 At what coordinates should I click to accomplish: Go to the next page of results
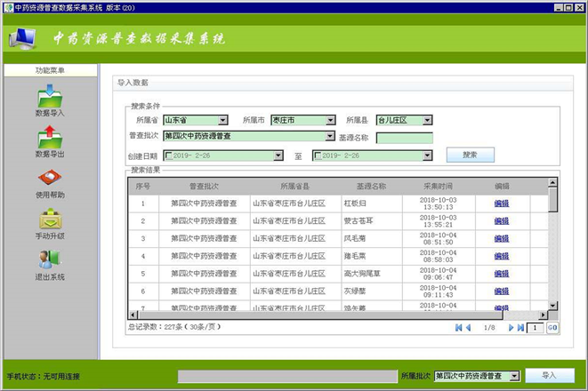point(510,328)
